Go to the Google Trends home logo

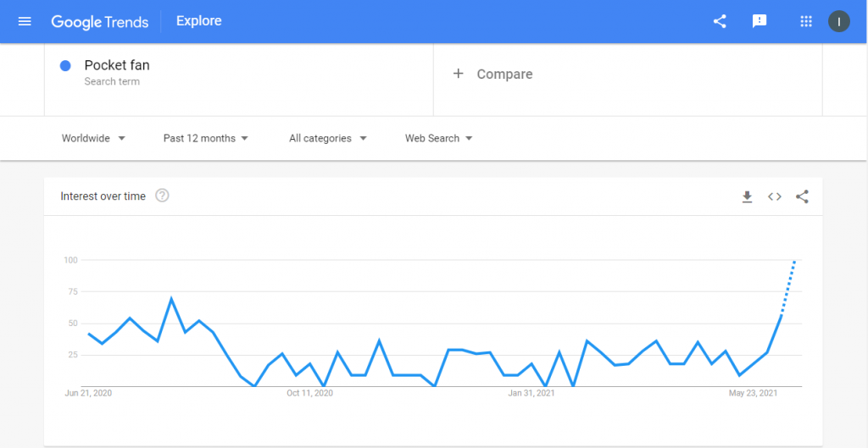pos(100,21)
